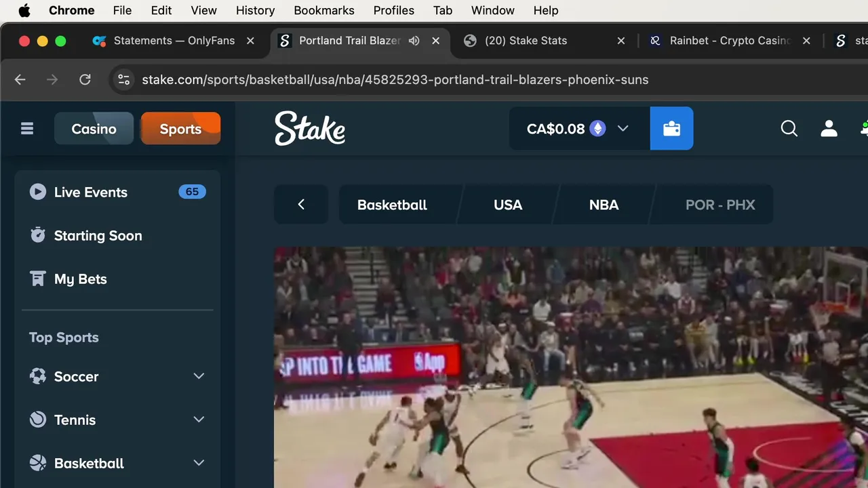Screen dimensions: 868x488
Task: Open the Profiles menu
Action: tap(394, 10)
